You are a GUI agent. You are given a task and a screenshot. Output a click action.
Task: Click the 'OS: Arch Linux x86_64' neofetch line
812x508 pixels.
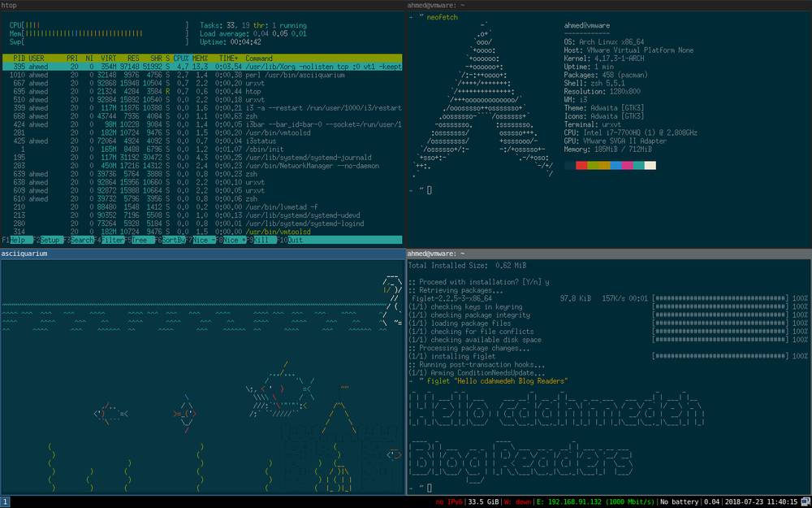[x=606, y=42]
